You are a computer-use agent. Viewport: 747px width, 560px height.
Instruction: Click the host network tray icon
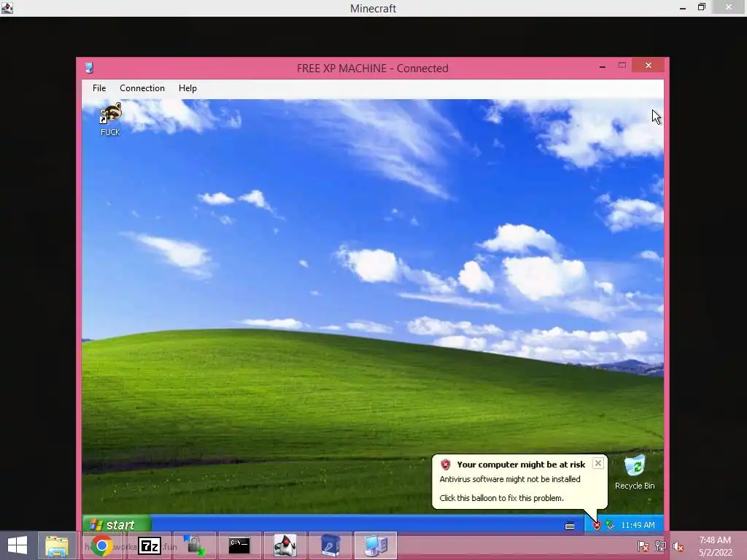pos(661,546)
